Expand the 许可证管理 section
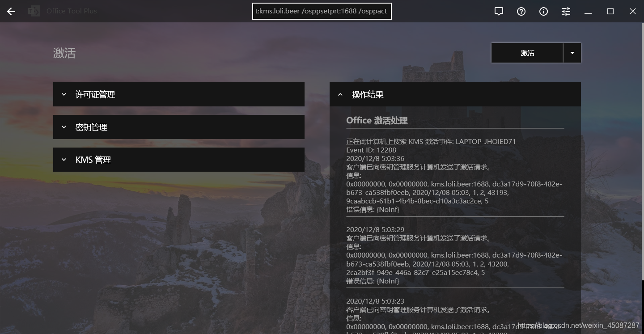 click(x=179, y=94)
